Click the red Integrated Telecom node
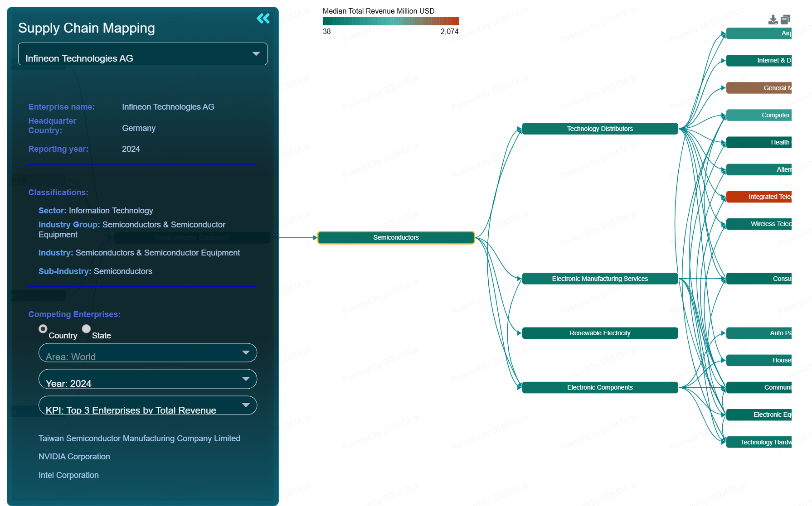 click(x=759, y=197)
